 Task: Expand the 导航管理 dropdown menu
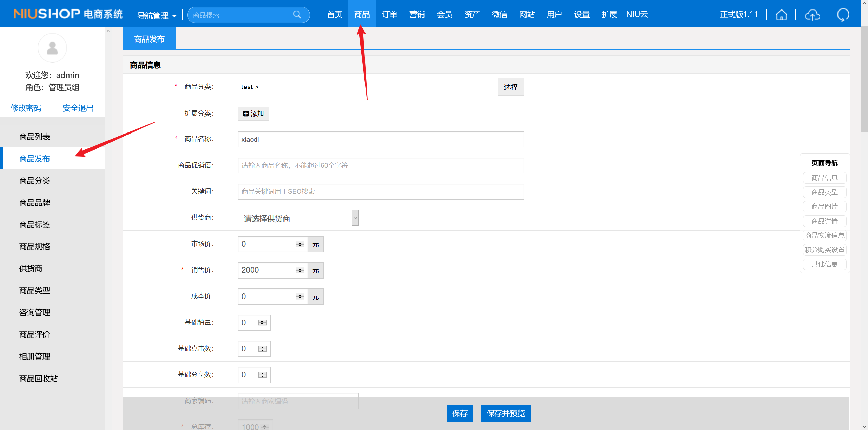[x=157, y=16]
